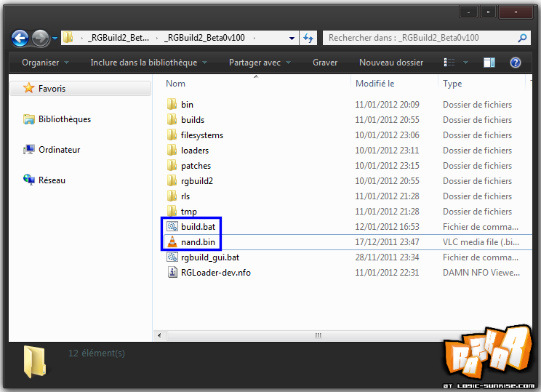This screenshot has width=541, height=392.
Task: Click the Graver toolbar button
Action: pyautogui.click(x=325, y=63)
